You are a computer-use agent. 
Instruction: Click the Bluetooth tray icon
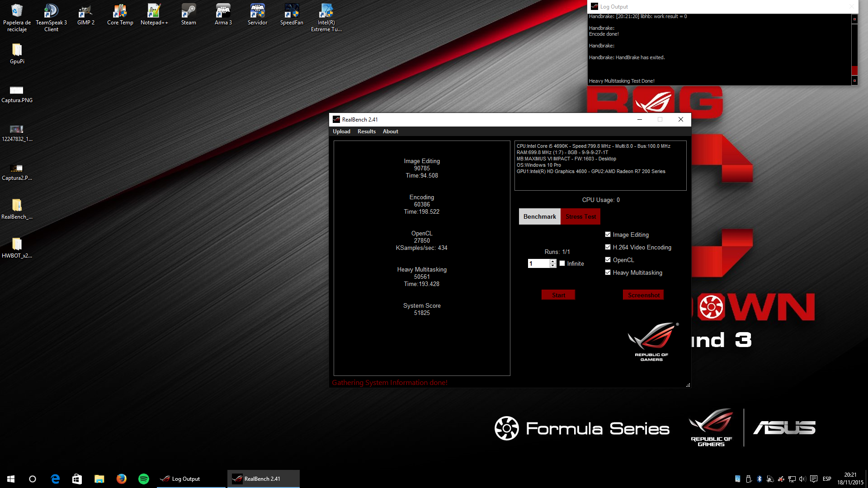759,479
